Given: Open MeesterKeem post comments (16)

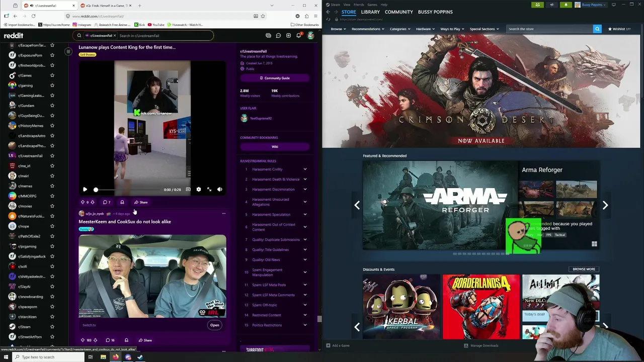Looking at the screenshot, I should click(110, 340).
